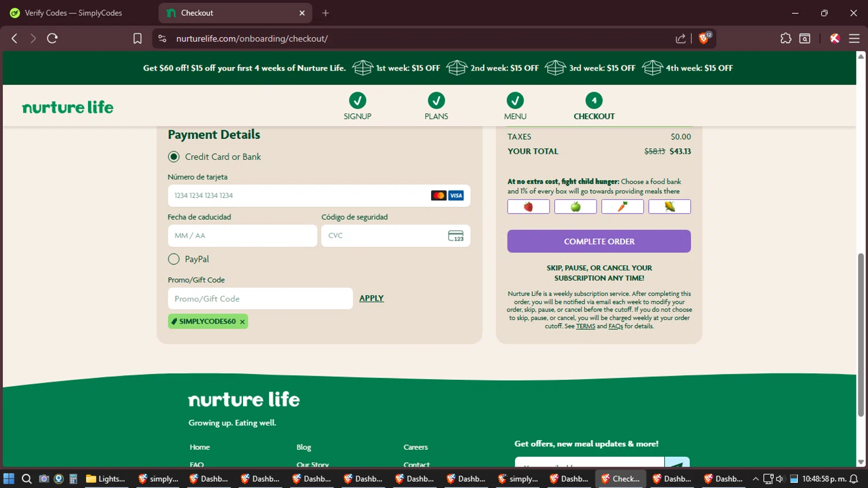The height and width of the screenshot is (488, 868).
Task: Remove the SIMPLYCODES60 promo code tag
Action: (242, 322)
